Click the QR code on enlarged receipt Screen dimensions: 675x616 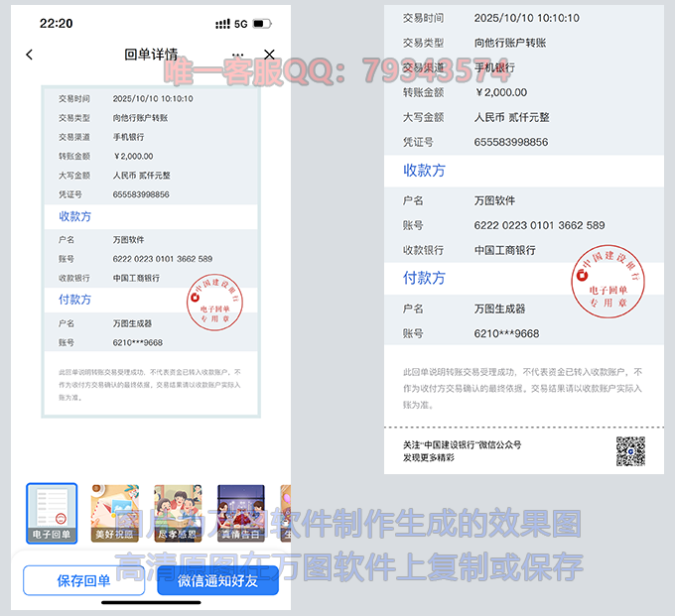tap(629, 451)
